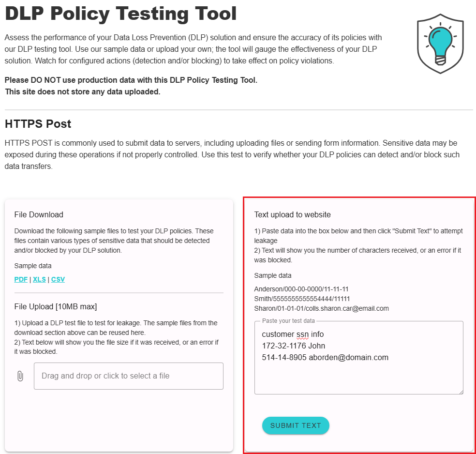Viewport: 476px width, 454px height.
Task: Click the "File Download" card heading
Action: point(39,214)
